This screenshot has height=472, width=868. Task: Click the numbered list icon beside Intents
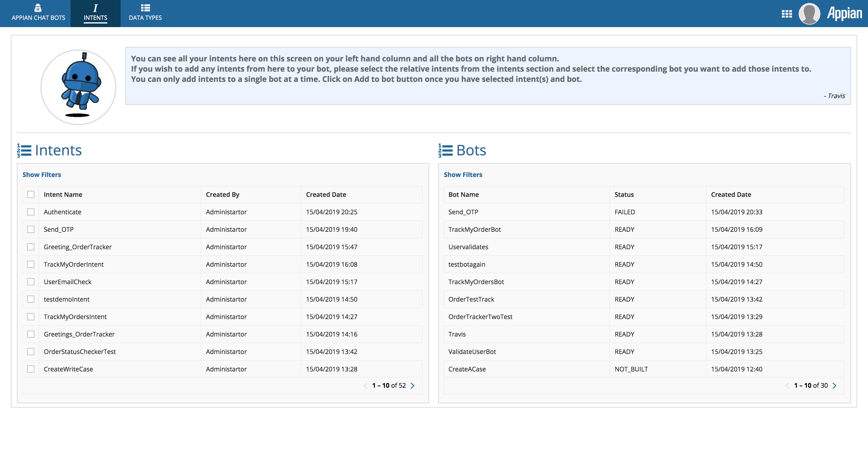pyautogui.click(x=24, y=151)
